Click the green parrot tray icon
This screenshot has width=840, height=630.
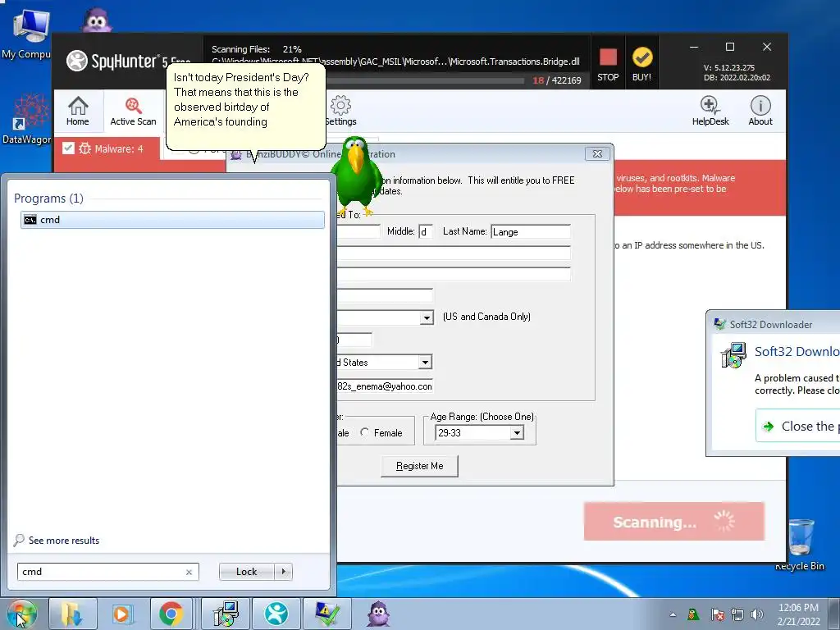tap(693, 614)
